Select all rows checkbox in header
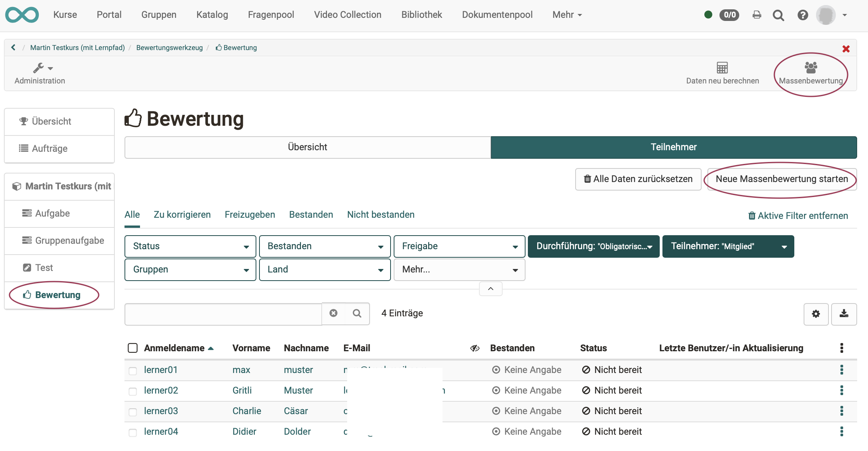Image resolution: width=868 pixels, height=451 pixels. (x=133, y=348)
